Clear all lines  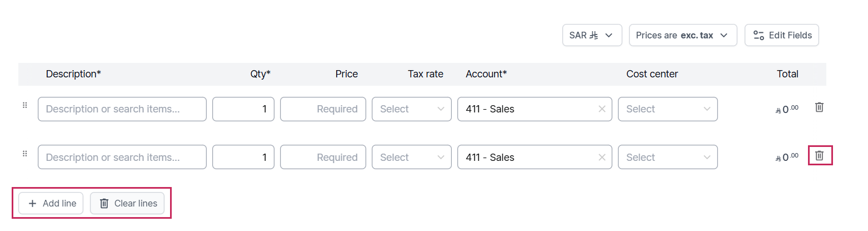[127, 203]
